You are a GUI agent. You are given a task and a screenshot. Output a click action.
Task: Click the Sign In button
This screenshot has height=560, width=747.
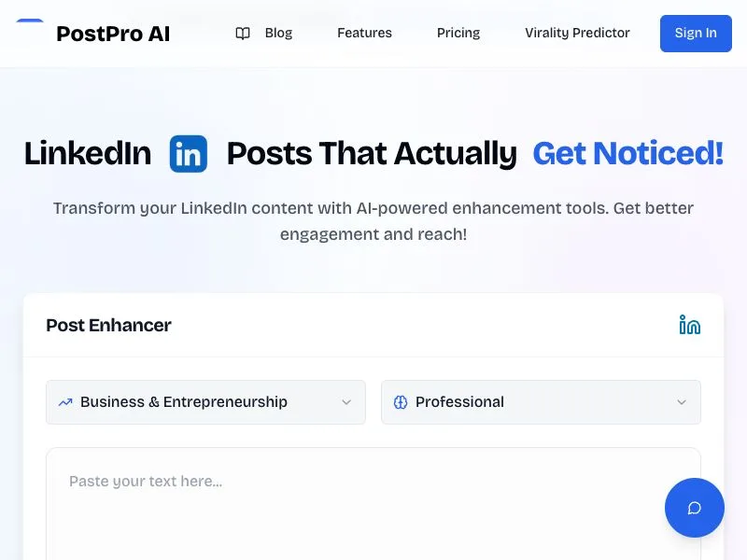click(x=696, y=34)
